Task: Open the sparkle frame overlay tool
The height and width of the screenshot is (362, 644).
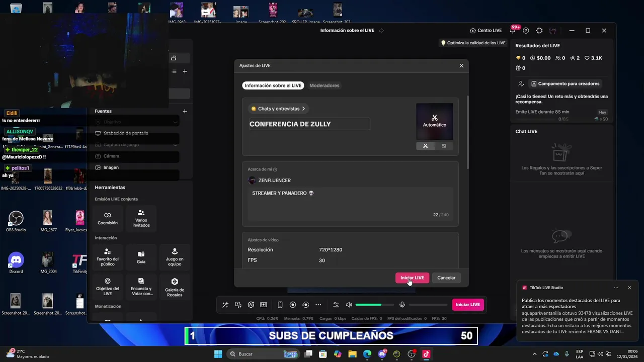Action: click(263, 305)
